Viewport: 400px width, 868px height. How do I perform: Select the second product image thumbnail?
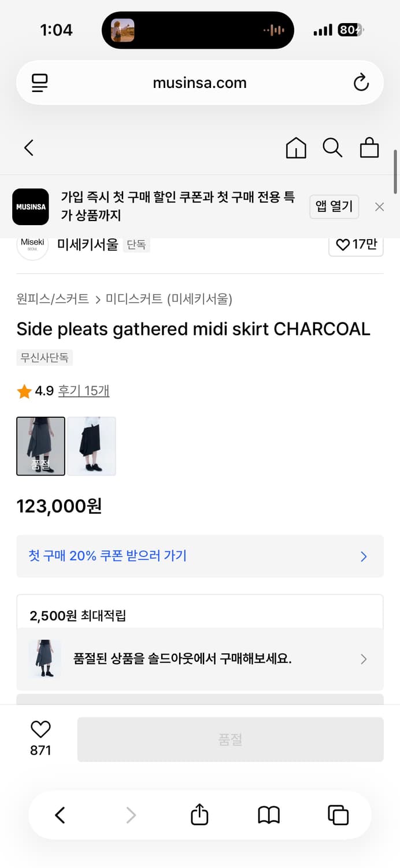(x=91, y=446)
